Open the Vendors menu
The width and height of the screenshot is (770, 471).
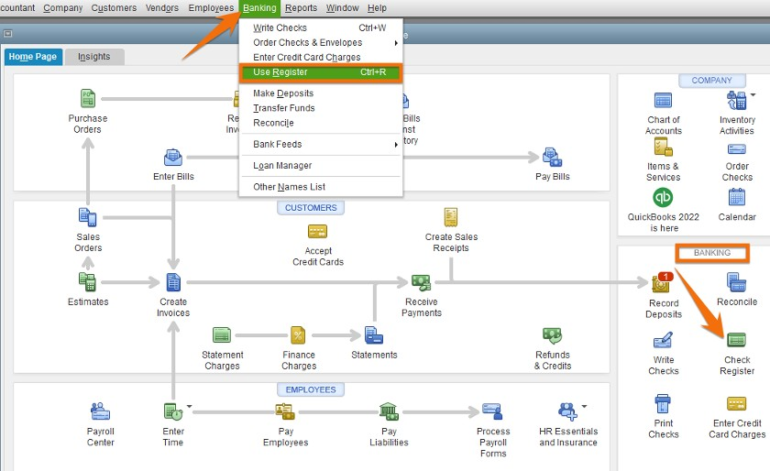click(x=162, y=8)
